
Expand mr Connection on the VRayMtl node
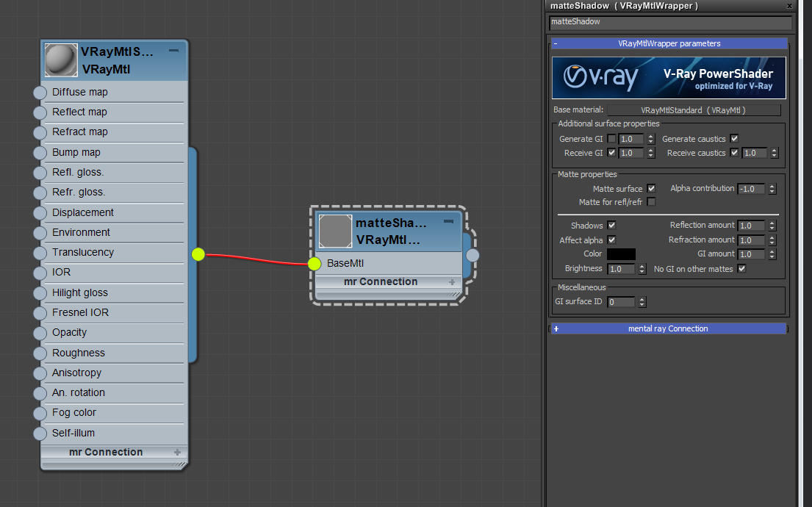(x=177, y=452)
